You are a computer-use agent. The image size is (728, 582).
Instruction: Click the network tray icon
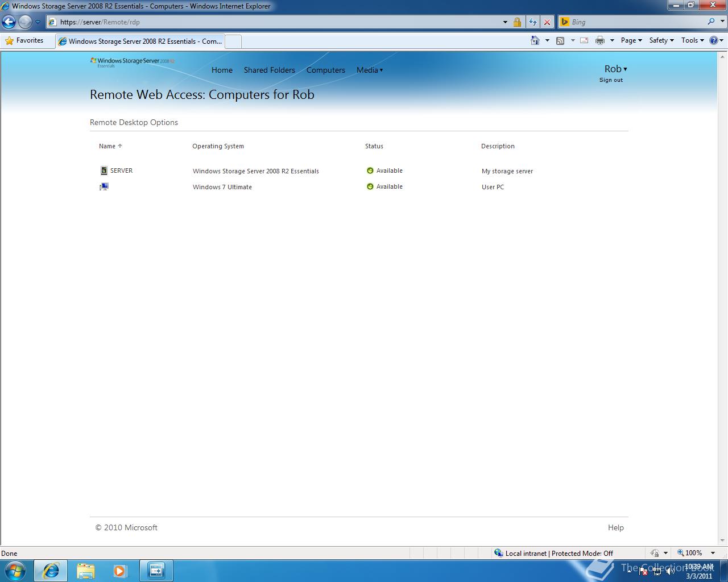(657, 571)
